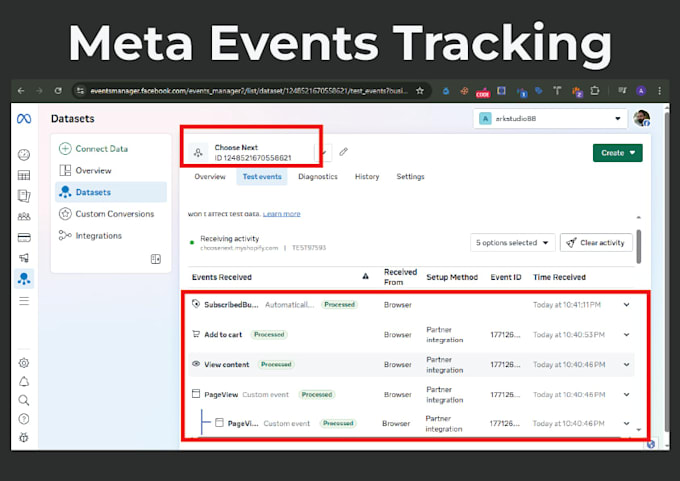Expand the View content row chevron
The height and width of the screenshot is (481, 680).
click(627, 364)
